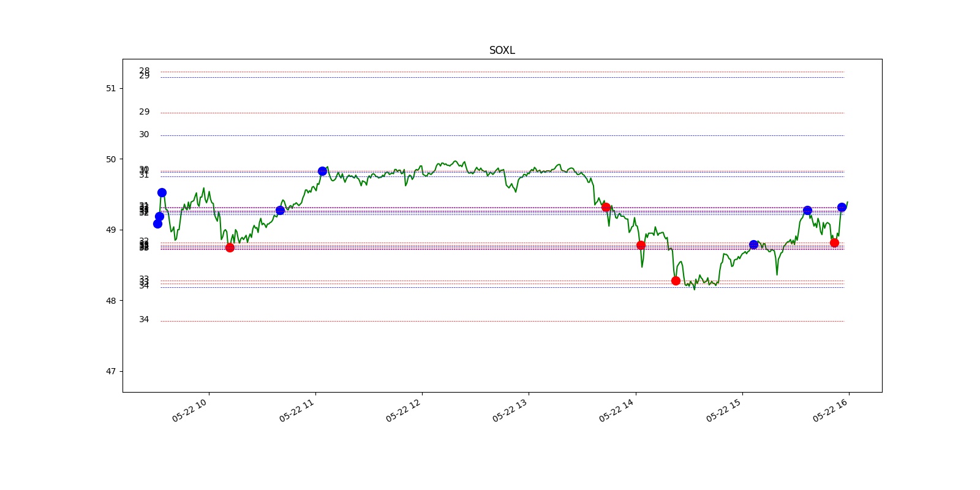Click the topmost level label 28
The height and width of the screenshot is (490, 980).
click(x=144, y=70)
